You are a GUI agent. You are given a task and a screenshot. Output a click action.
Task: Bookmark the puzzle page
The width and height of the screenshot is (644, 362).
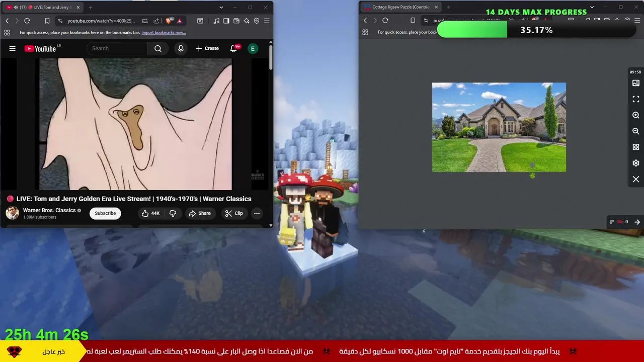[x=413, y=21]
